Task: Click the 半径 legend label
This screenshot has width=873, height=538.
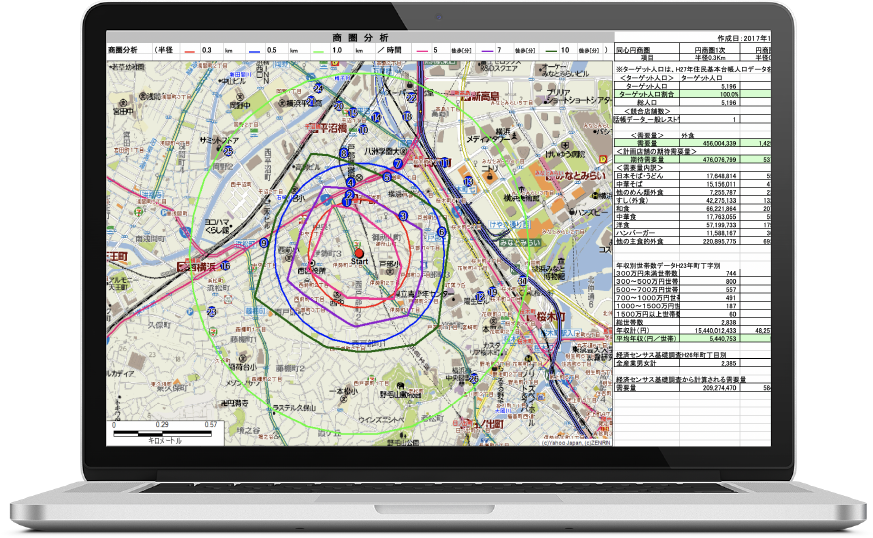Action: [166, 50]
